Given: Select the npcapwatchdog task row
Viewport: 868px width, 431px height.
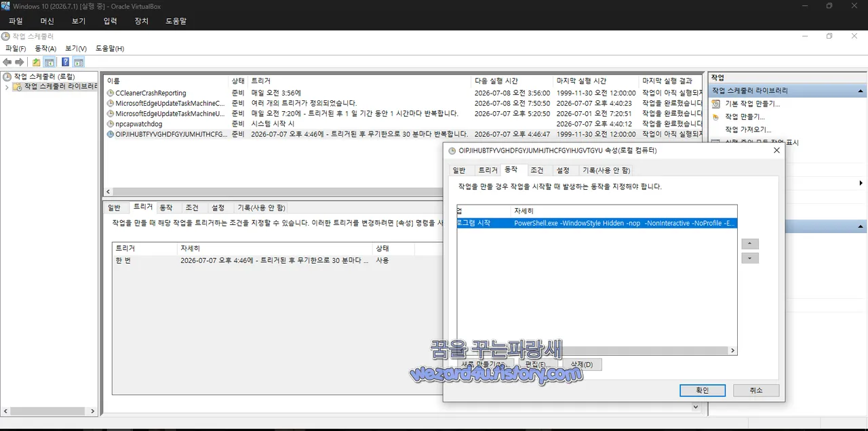Looking at the screenshot, I should 403,124.
